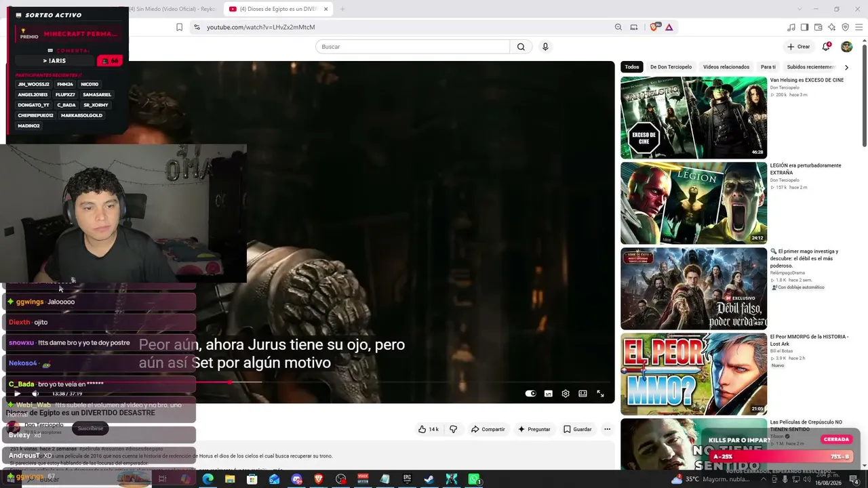Image resolution: width=868 pixels, height=488 pixels.
Task: Open WhatsApp from taskbar
Action: (x=474, y=479)
